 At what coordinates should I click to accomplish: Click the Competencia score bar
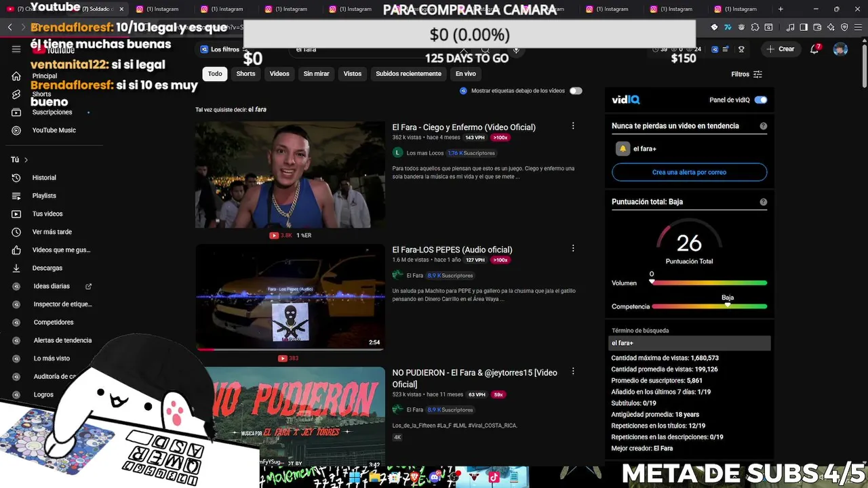point(709,306)
